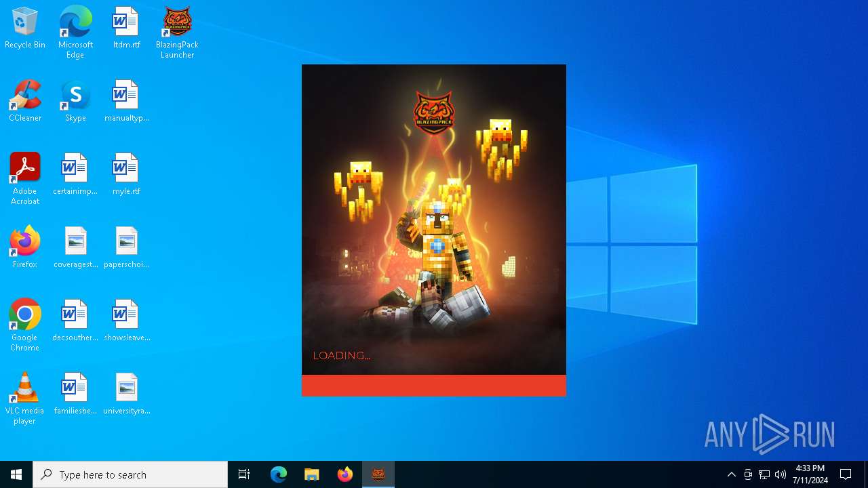The image size is (868, 488).
Task: Open Task View from the taskbar
Action: pos(244,474)
